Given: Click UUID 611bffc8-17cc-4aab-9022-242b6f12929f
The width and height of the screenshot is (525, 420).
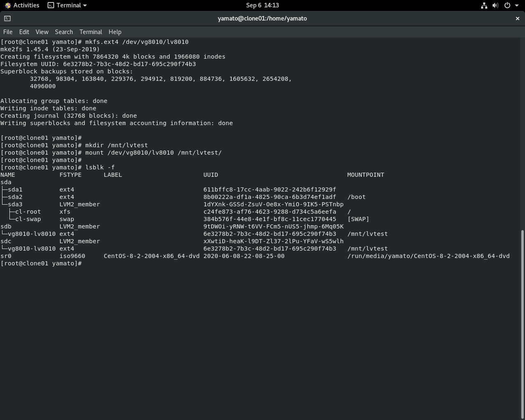Looking at the screenshot, I should coord(269,189).
